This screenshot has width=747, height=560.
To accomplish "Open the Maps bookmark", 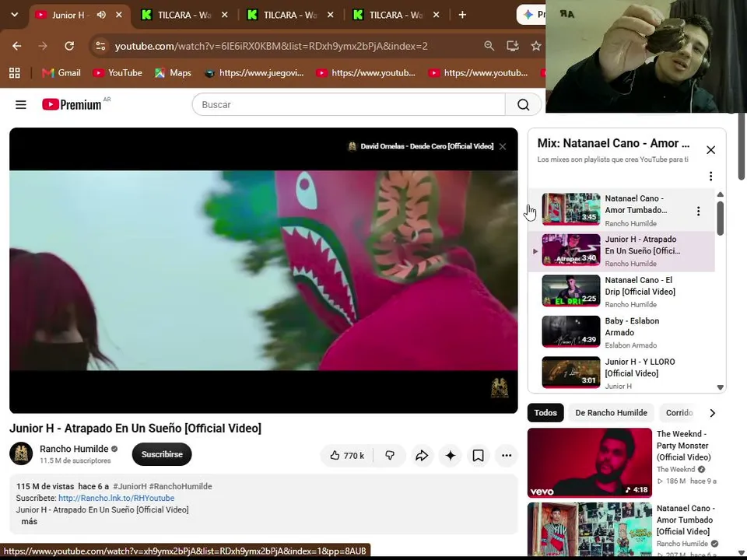I will point(173,73).
